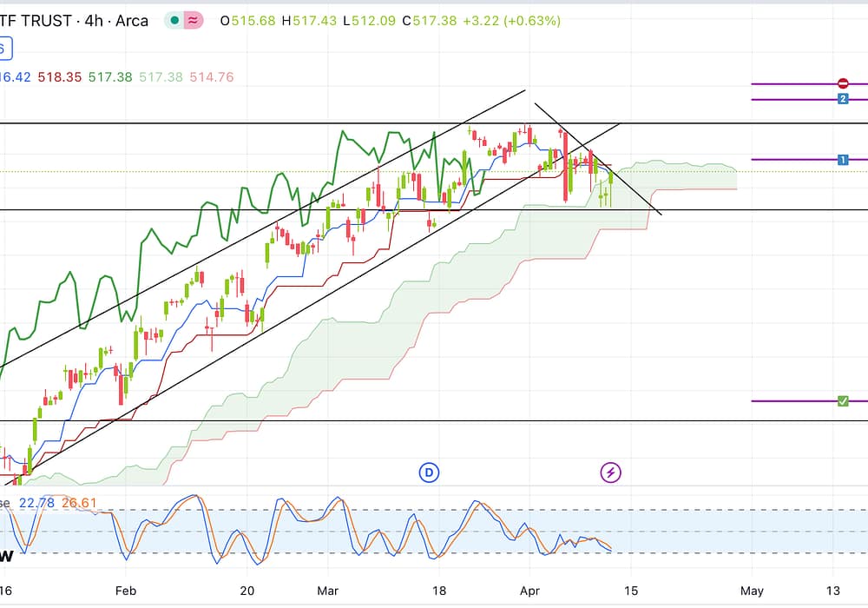Select the green checkmark level marker

click(x=843, y=401)
